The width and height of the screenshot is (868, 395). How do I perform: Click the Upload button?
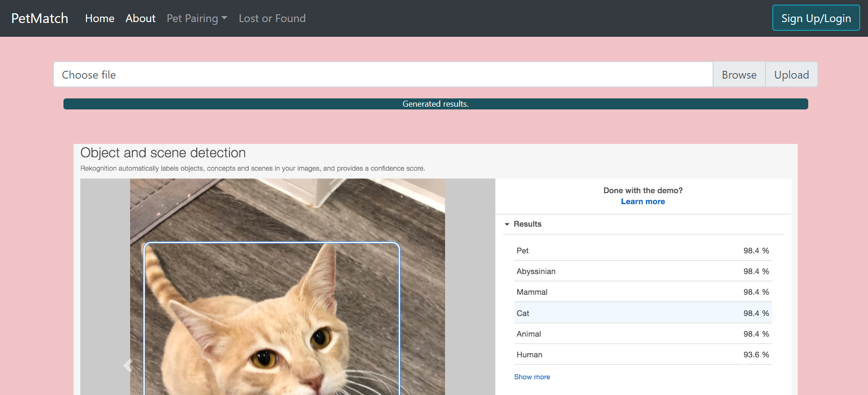[x=791, y=74]
